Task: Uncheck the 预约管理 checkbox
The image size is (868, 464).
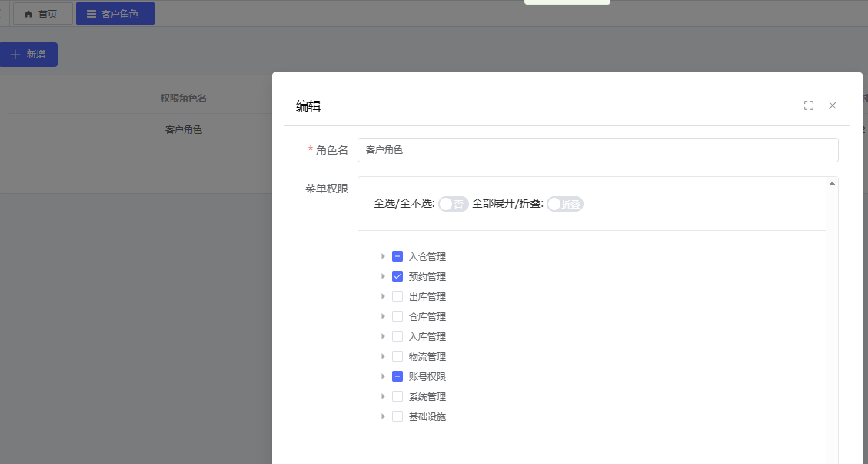Action: click(397, 276)
